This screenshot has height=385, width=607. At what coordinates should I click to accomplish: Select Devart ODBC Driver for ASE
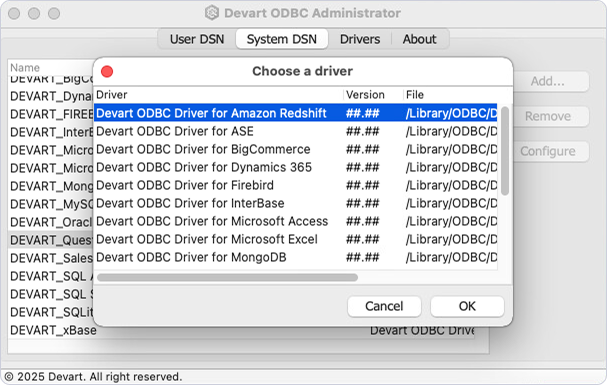(296, 131)
